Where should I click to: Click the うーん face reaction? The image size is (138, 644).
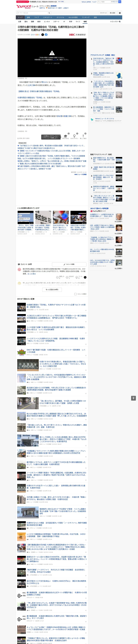pos(77,277)
